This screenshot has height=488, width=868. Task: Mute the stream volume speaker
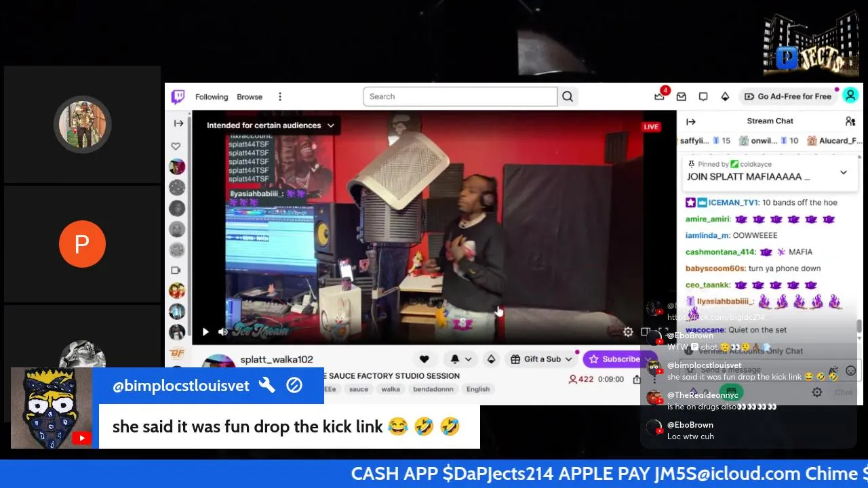pyautogui.click(x=223, y=332)
